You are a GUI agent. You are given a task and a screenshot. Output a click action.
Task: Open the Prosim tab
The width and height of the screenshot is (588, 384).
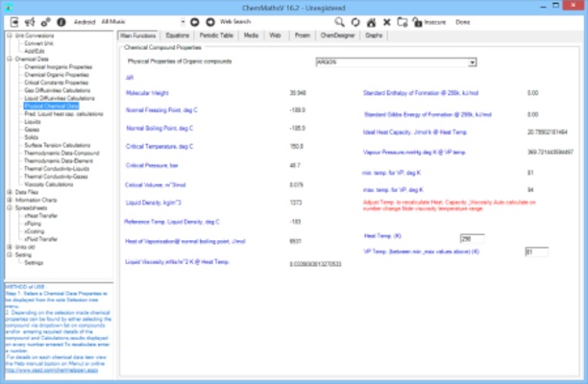[303, 36]
